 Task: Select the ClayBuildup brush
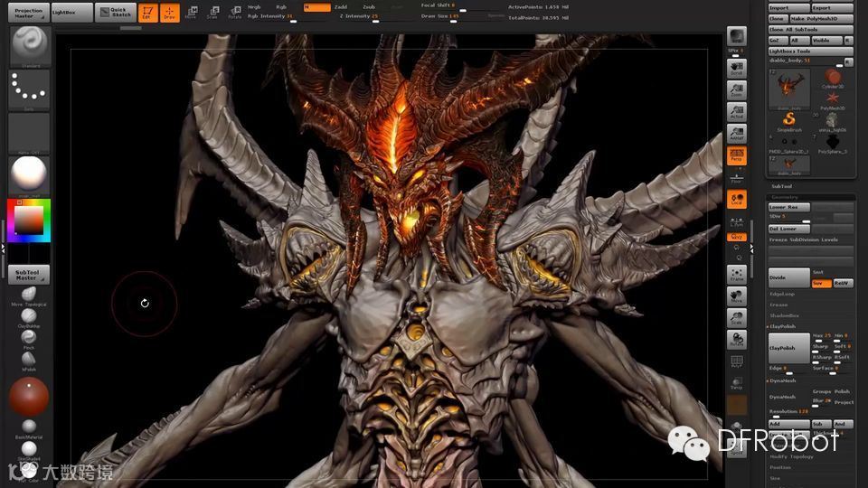coord(29,317)
